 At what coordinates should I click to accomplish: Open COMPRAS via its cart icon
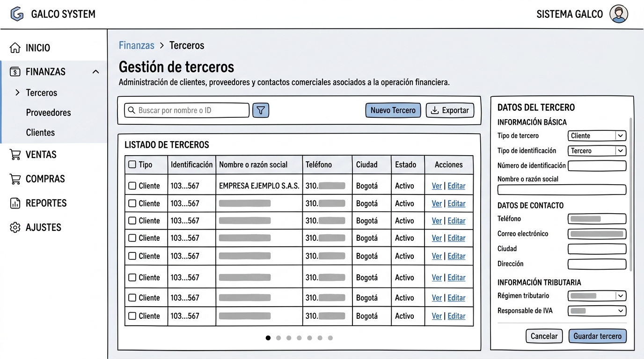coord(15,179)
